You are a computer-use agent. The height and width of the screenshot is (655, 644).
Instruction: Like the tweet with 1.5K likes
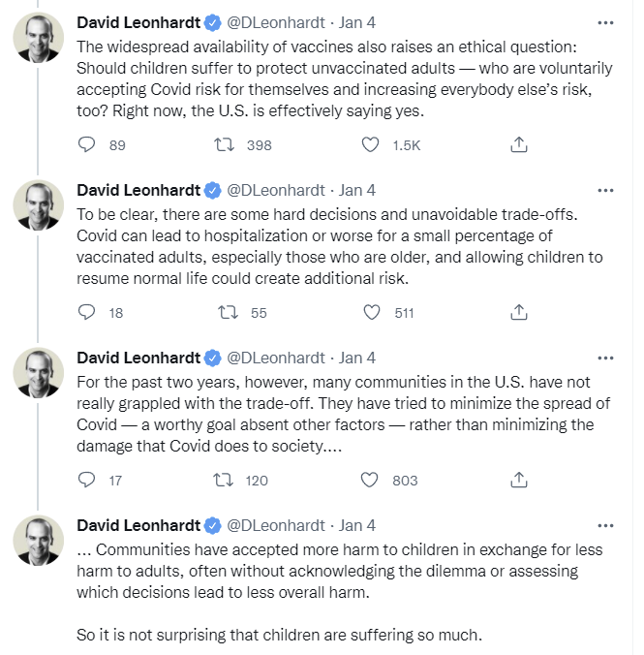[369, 145]
